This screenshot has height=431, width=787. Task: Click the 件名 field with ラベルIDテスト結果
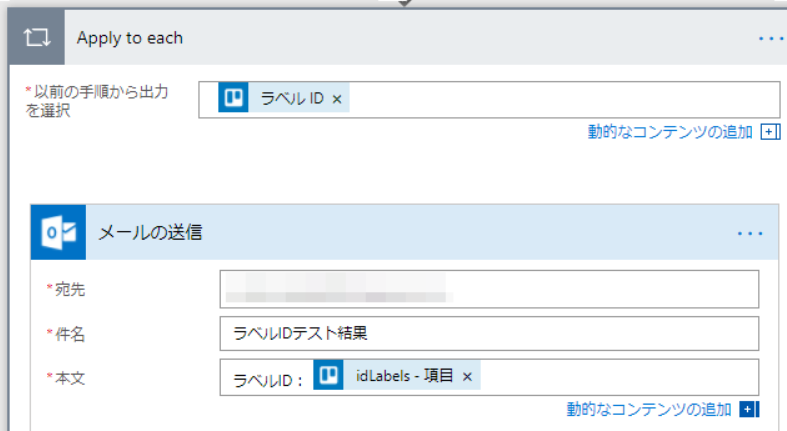point(489,334)
